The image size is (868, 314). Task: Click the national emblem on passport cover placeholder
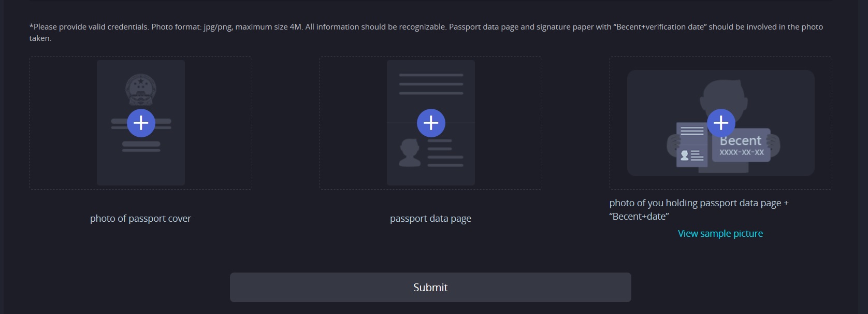pos(141,89)
